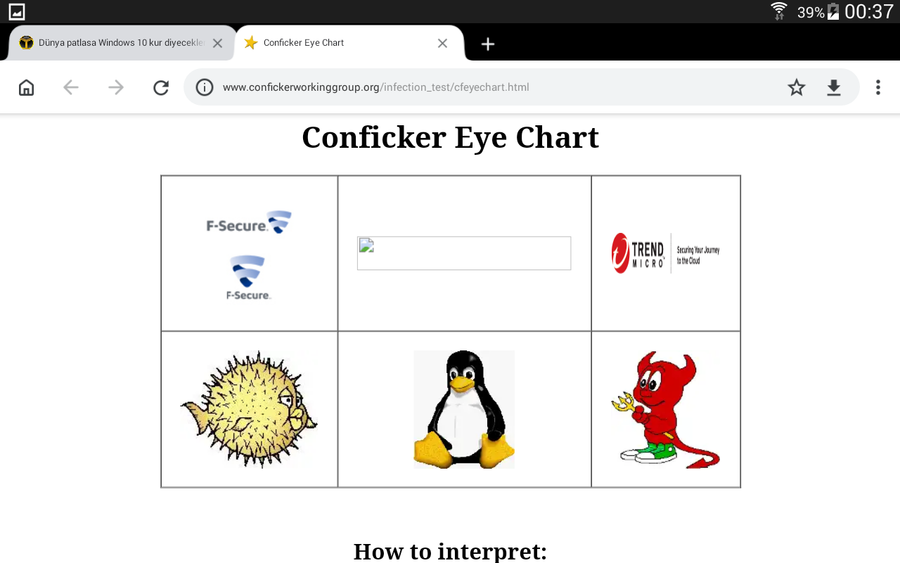900x563 pixels.
Task: Bookmark this page with the star icon
Action: point(796,87)
